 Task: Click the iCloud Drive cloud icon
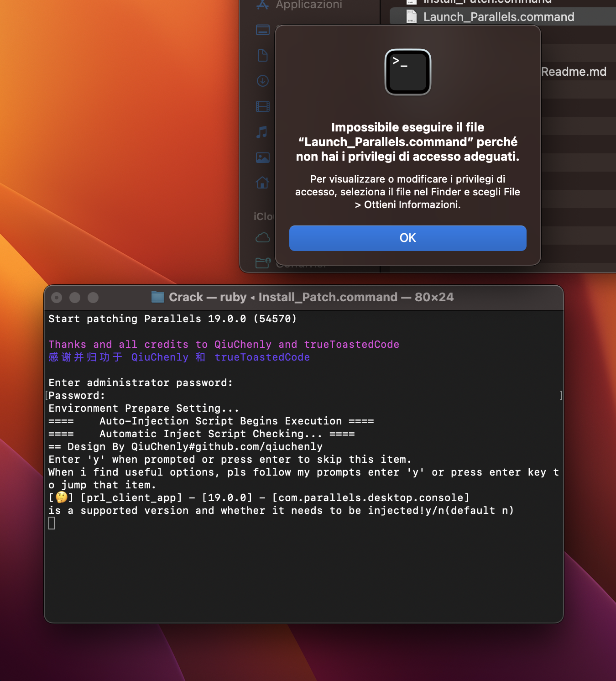click(262, 238)
